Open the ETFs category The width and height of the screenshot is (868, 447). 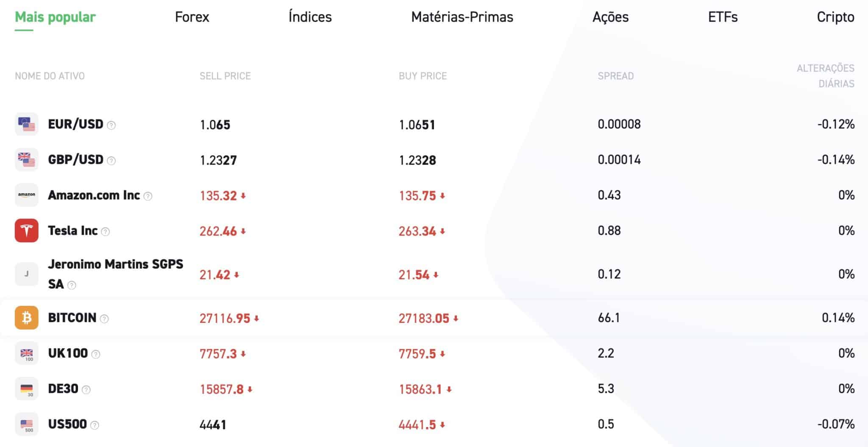click(x=723, y=17)
